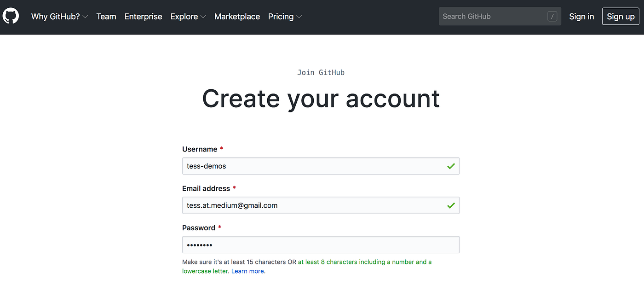Click the Create your account heading
Viewport: 644px width, 286px height.
[321, 99]
